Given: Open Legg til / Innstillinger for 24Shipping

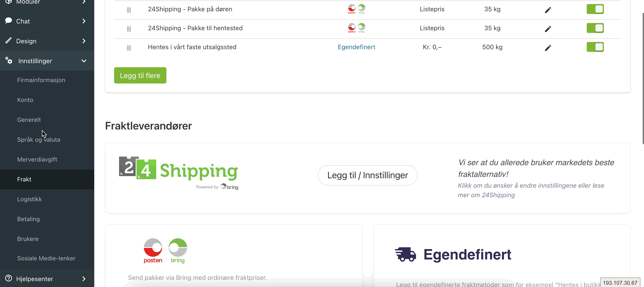Looking at the screenshot, I should coord(368,175).
